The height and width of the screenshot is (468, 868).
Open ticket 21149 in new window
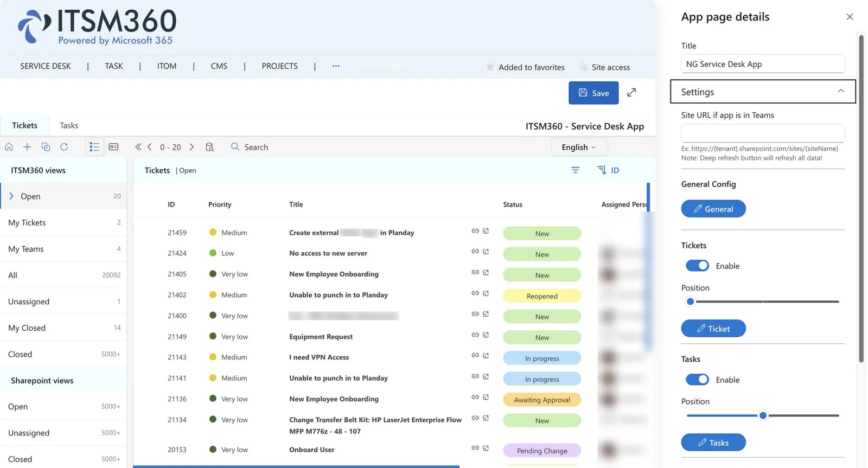tap(486, 335)
